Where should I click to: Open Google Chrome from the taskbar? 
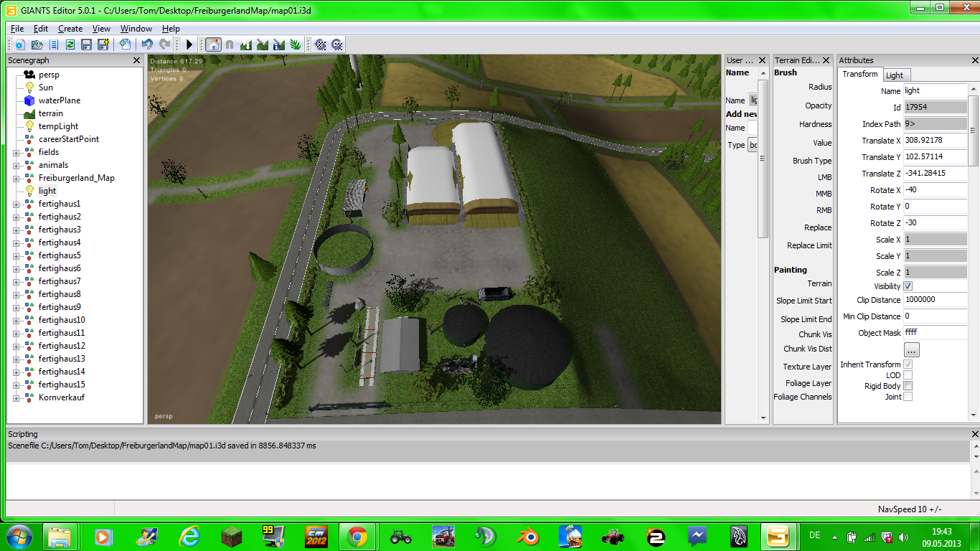point(357,537)
